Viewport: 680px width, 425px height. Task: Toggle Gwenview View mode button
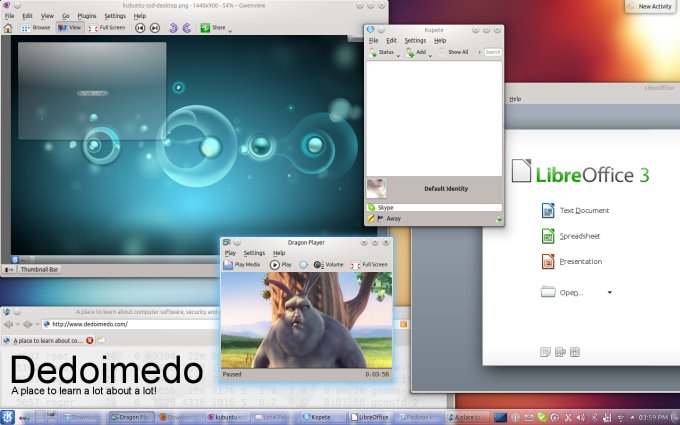[x=70, y=28]
